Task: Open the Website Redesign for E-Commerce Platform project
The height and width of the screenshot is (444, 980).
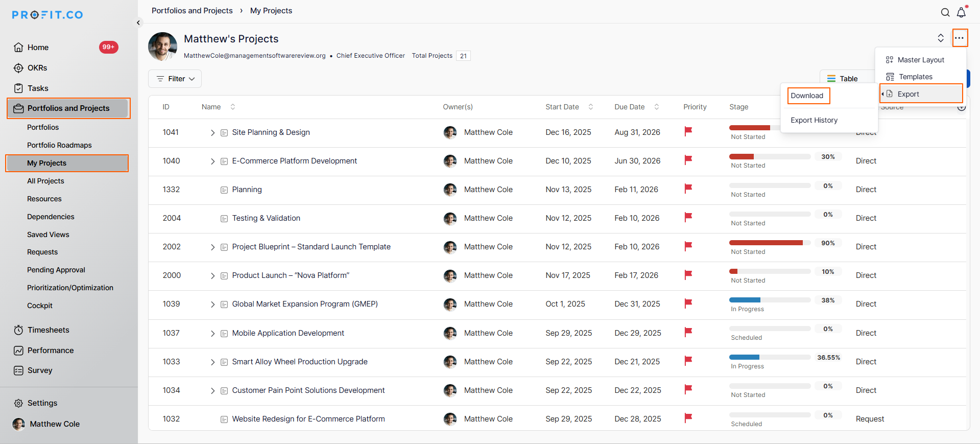Action: point(308,419)
